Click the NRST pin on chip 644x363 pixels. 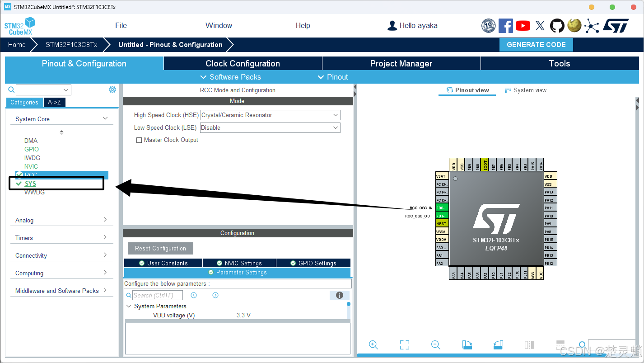(x=442, y=224)
